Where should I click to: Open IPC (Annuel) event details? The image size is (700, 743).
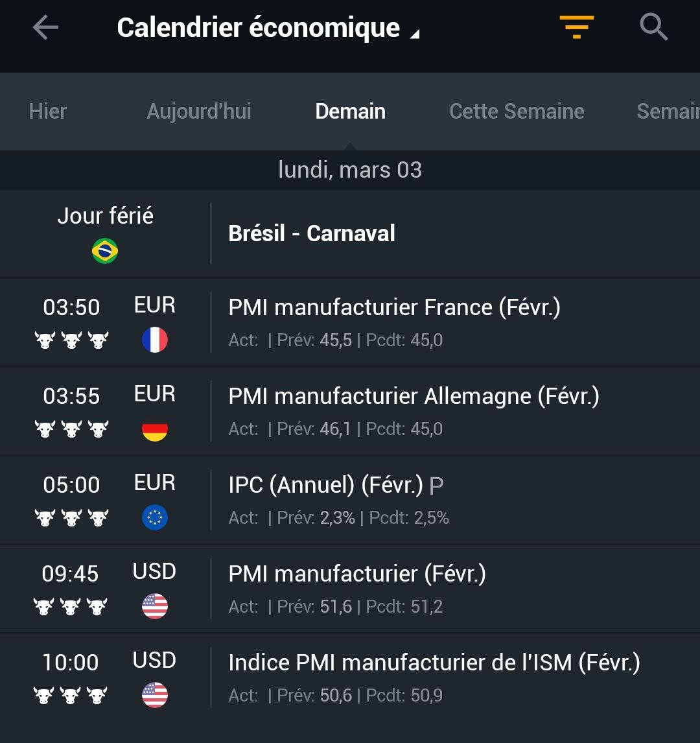point(350,501)
